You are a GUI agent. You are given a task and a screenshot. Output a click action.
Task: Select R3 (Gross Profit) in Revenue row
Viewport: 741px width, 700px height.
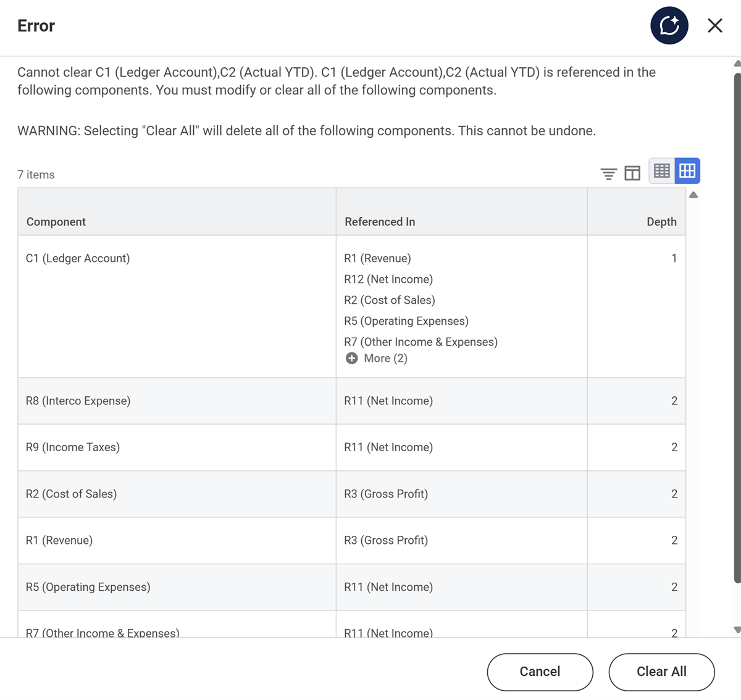pyautogui.click(x=386, y=541)
